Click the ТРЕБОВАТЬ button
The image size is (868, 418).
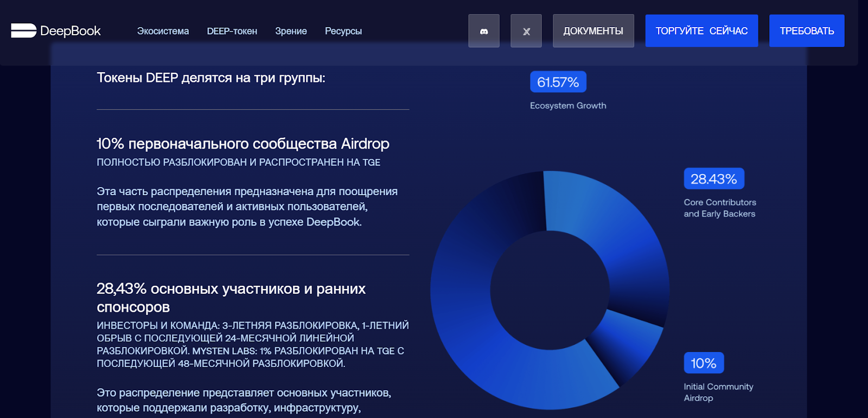807,31
